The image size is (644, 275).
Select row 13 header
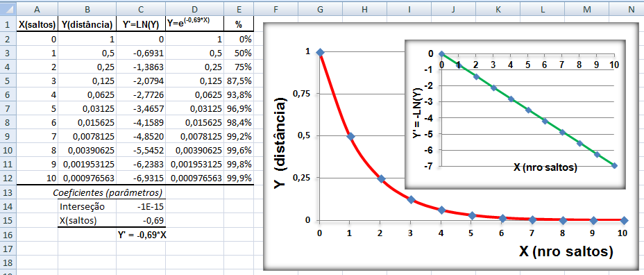click(8, 192)
